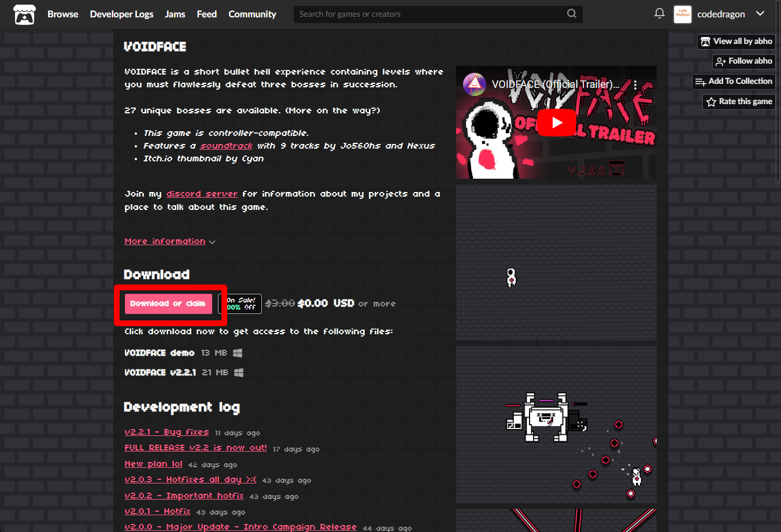
Task: Click View all by abho button
Action: coord(736,41)
